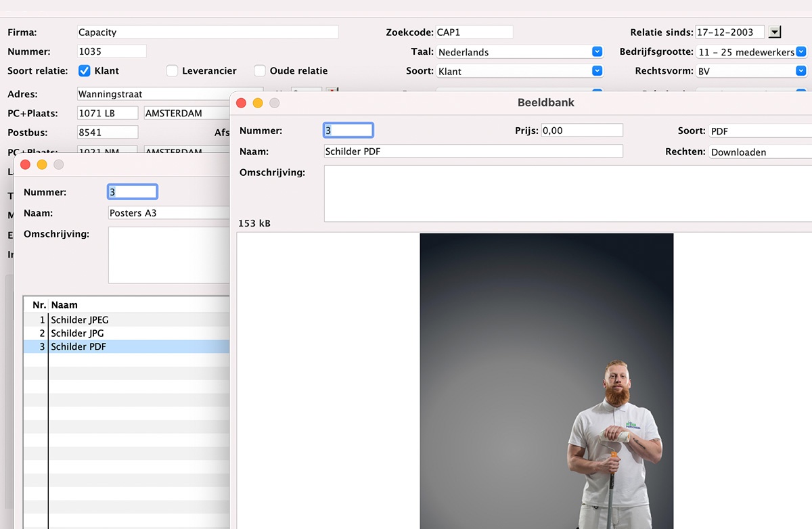Open the Taal dropdown showing Nederlands
Viewport: 812px width, 529px height.
pyautogui.click(x=520, y=51)
